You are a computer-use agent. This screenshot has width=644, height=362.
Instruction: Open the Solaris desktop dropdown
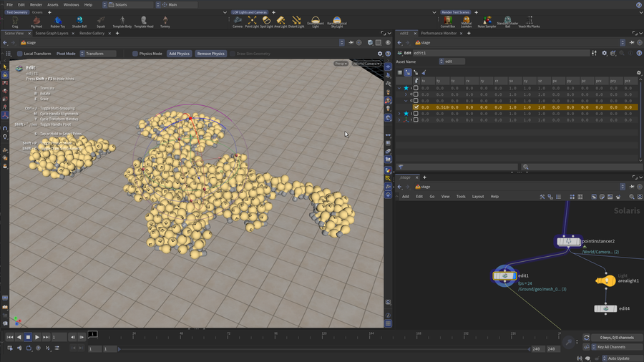tap(127, 5)
